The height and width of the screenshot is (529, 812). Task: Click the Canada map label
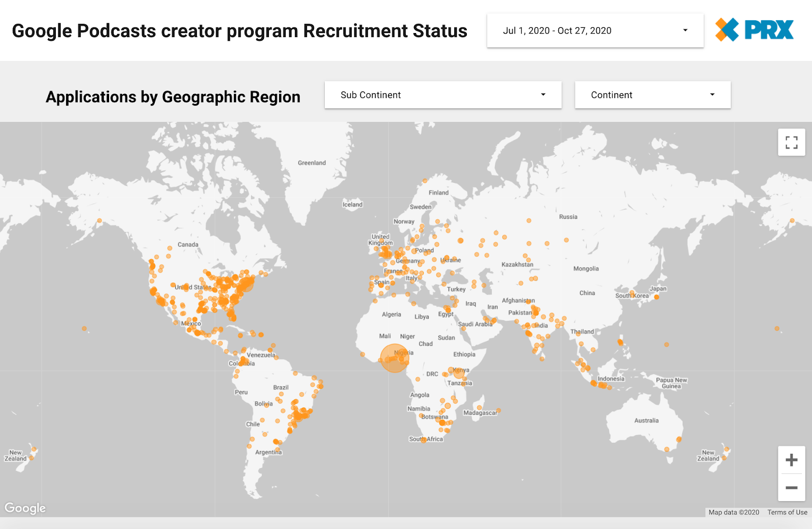tap(188, 245)
